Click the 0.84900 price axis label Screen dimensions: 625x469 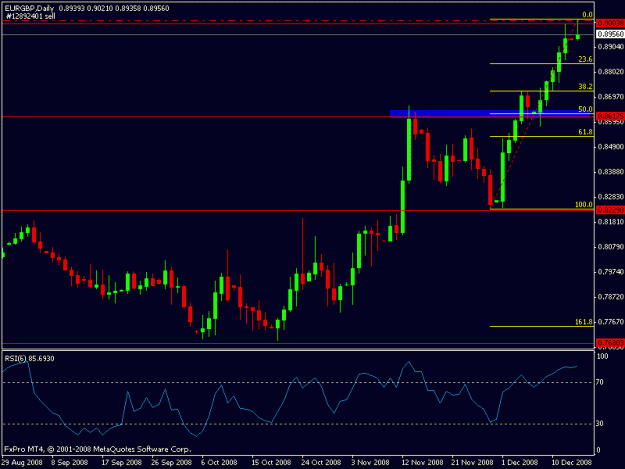point(610,147)
